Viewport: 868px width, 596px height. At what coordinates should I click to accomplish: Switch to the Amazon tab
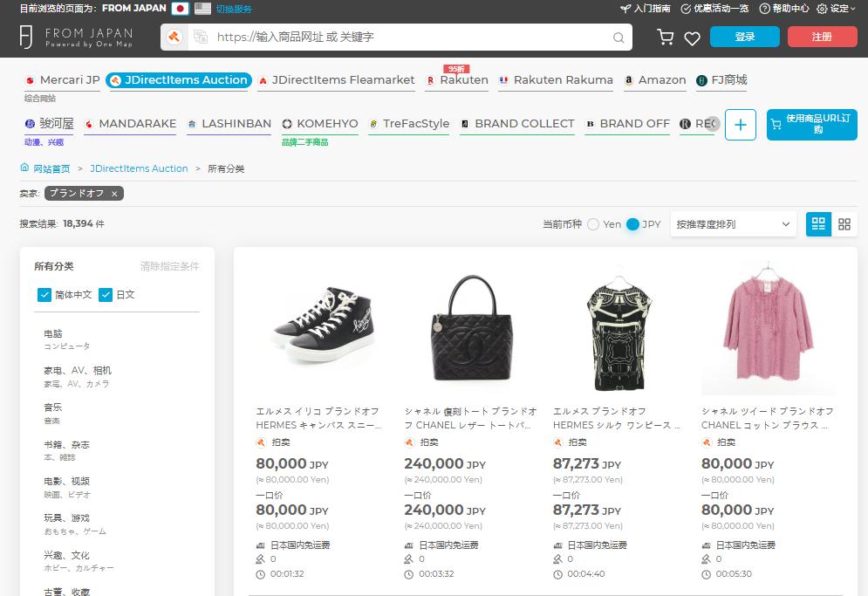[x=655, y=80]
